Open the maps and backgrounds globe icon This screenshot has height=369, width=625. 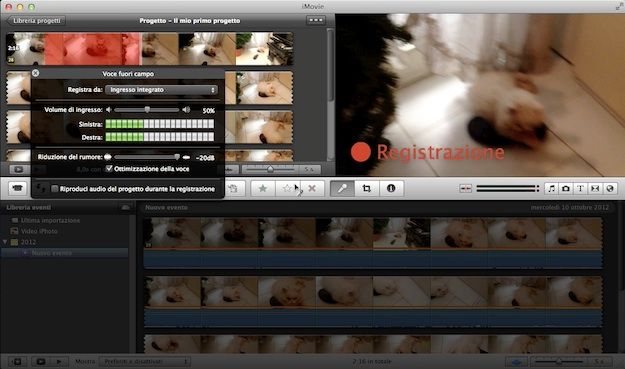coord(610,188)
